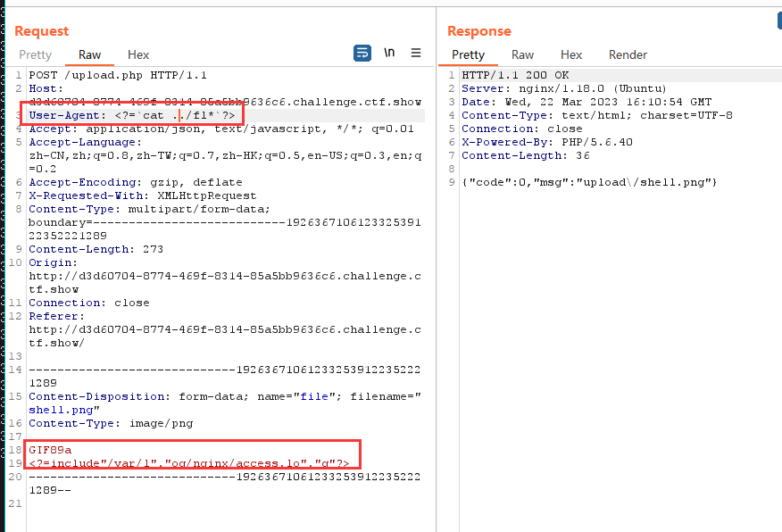Click the JSON response body with upload/shell.png
The width and height of the screenshot is (782, 532).
(x=590, y=182)
